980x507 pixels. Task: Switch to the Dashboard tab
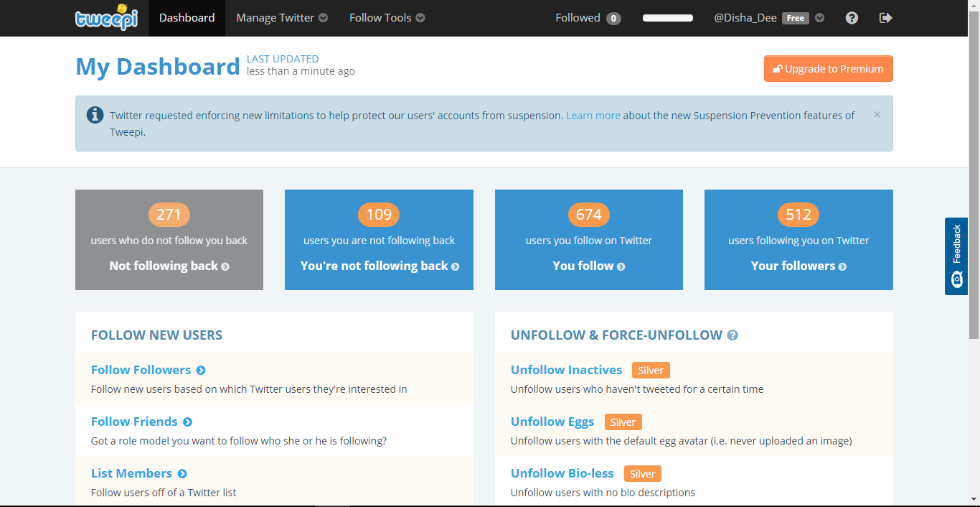coord(187,18)
